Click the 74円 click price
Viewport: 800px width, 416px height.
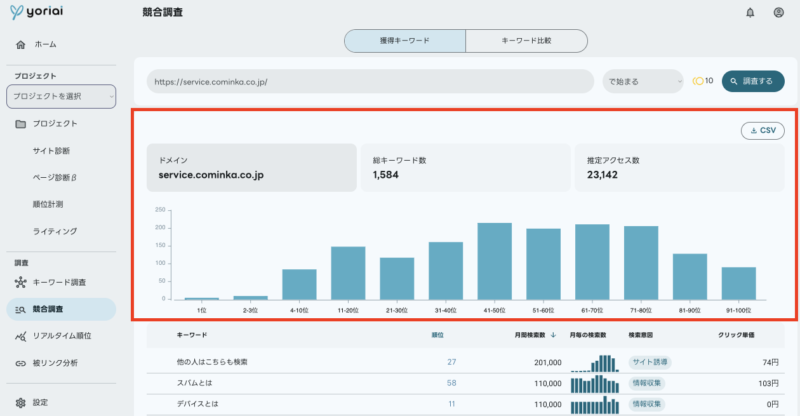tap(770, 362)
